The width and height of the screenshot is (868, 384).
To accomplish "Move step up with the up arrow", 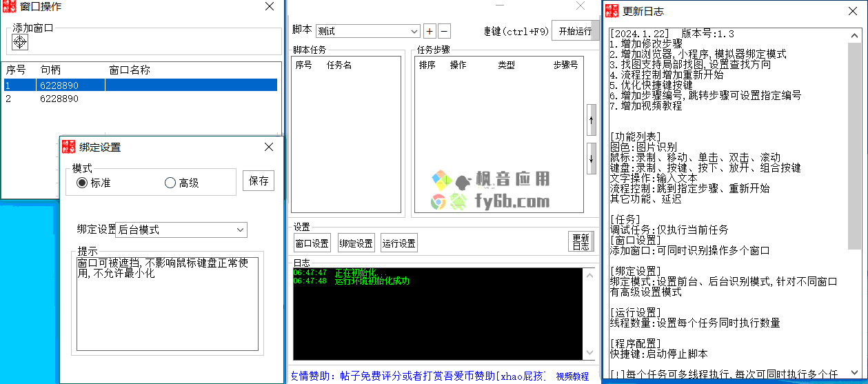I will [x=591, y=121].
